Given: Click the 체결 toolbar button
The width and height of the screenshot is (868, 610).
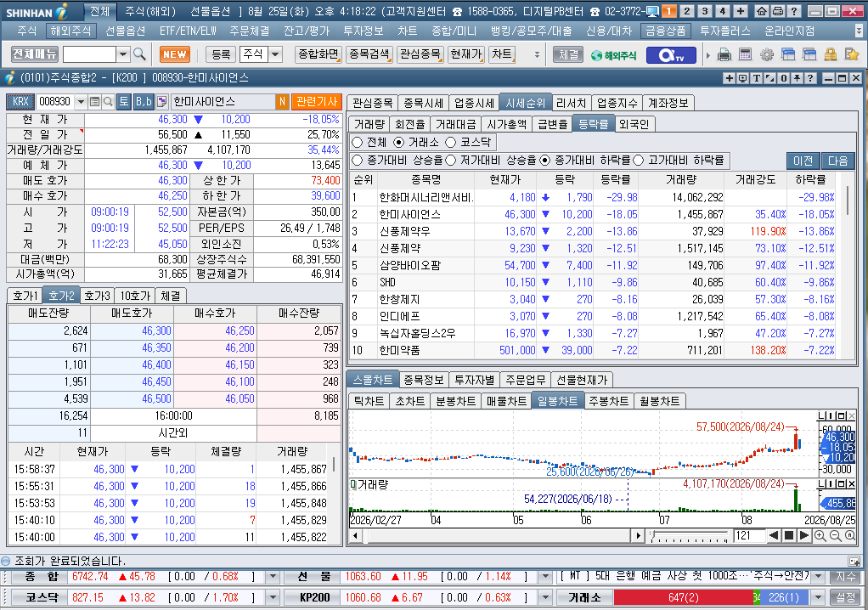Looking at the screenshot, I should tap(568, 55).
